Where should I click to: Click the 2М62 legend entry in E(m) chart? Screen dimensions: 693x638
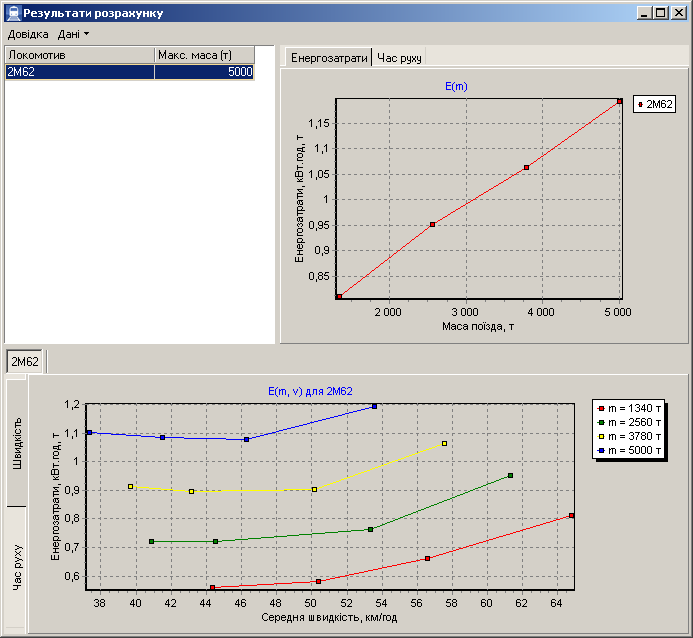click(655, 104)
